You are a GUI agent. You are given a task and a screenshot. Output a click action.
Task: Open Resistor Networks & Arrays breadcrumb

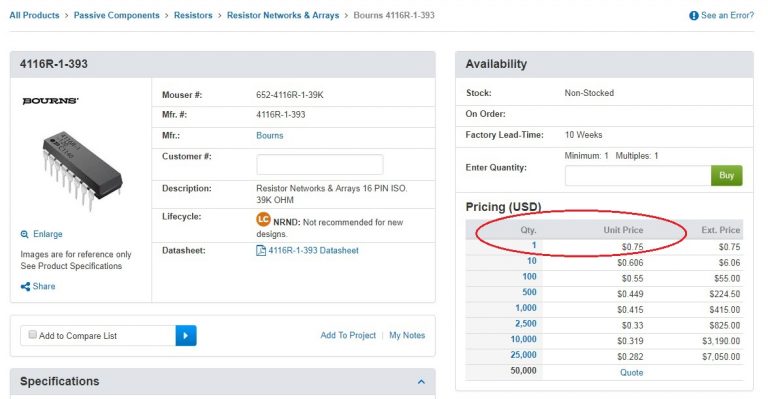(283, 15)
